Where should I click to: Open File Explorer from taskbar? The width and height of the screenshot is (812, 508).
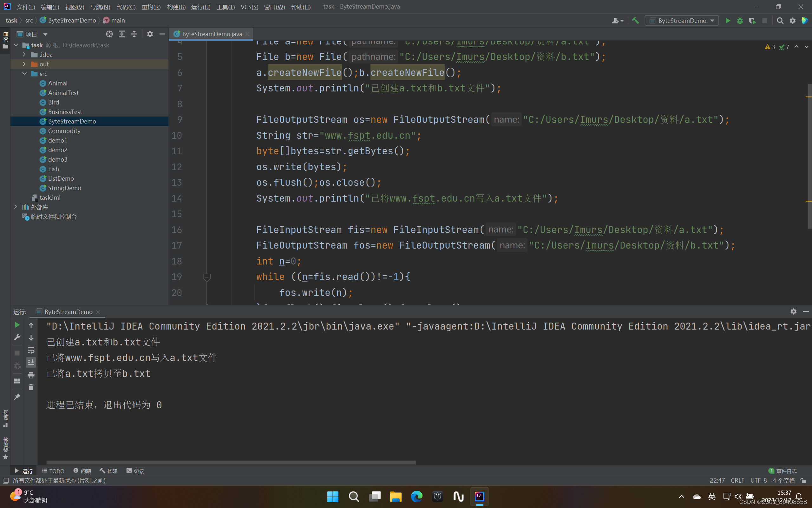396,496
